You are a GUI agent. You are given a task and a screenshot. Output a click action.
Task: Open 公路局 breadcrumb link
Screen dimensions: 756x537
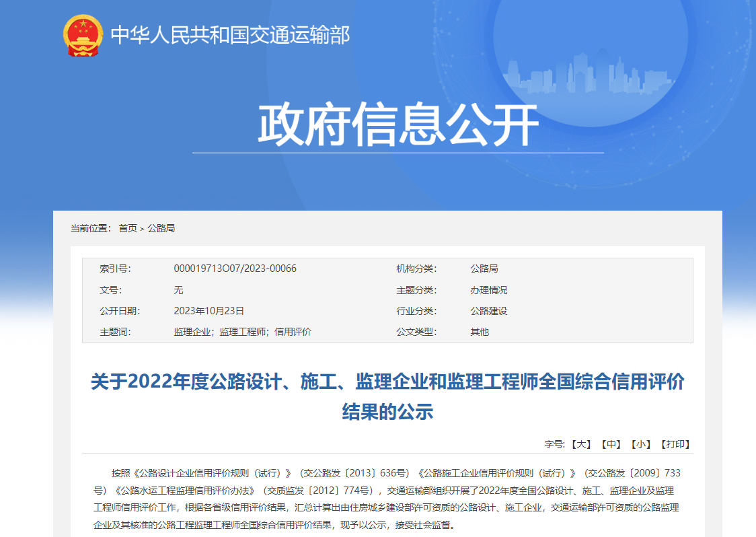pos(161,228)
